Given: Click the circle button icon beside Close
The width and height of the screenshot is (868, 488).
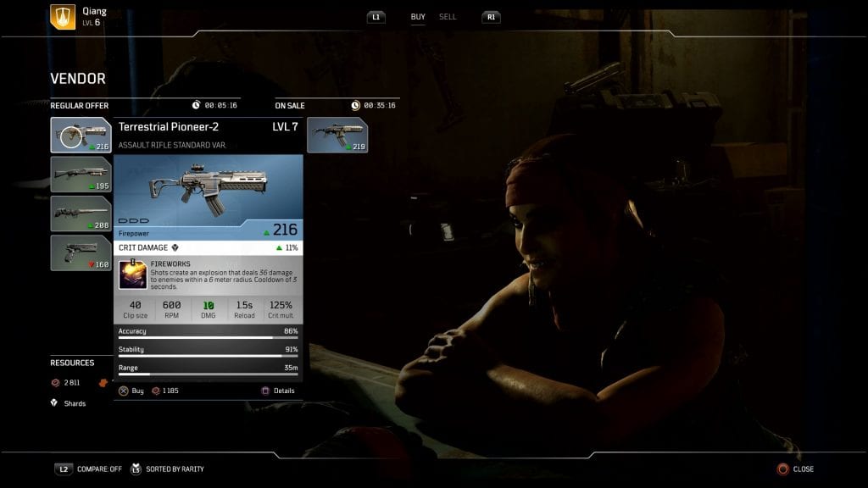Looking at the screenshot, I should 782,469.
